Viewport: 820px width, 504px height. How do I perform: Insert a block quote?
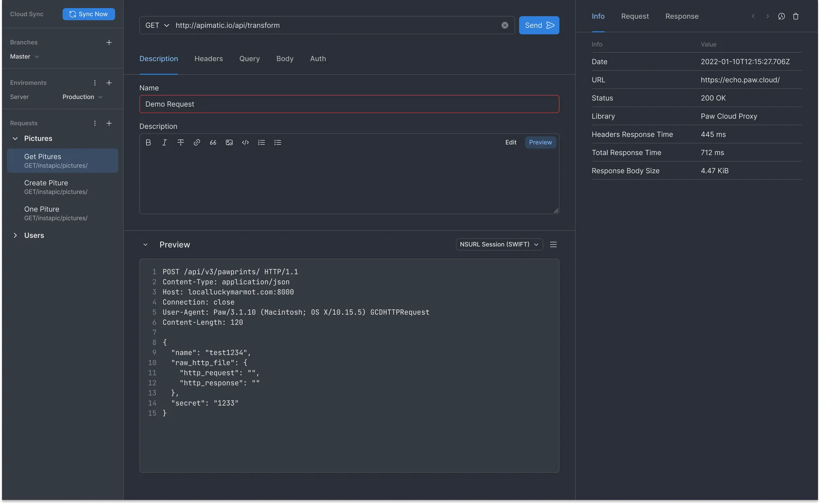[x=213, y=142]
